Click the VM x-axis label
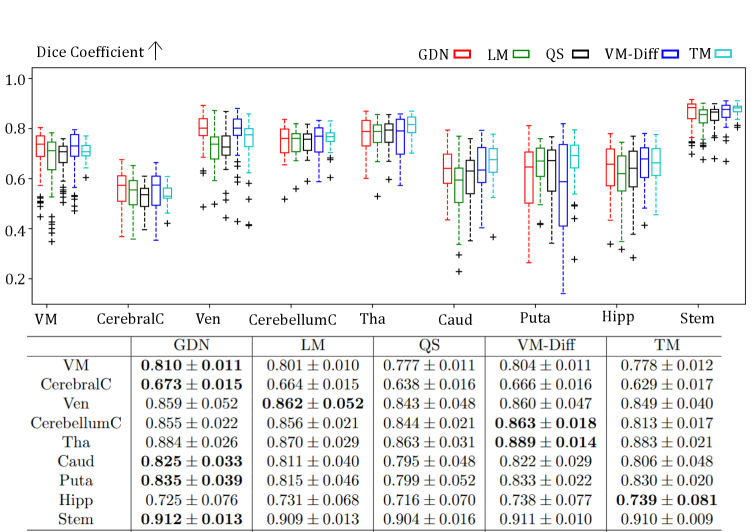This screenshot has width=753, height=532. coord(46,319)
